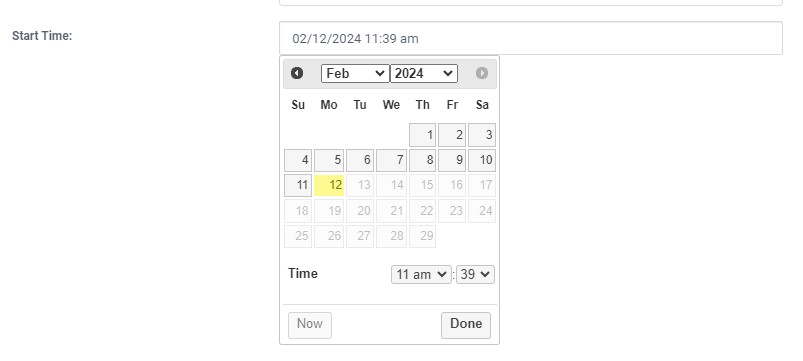The height and width of the screenshot is (361, 803).
Task: Click the Start Time input field
Action: point(531,38)
